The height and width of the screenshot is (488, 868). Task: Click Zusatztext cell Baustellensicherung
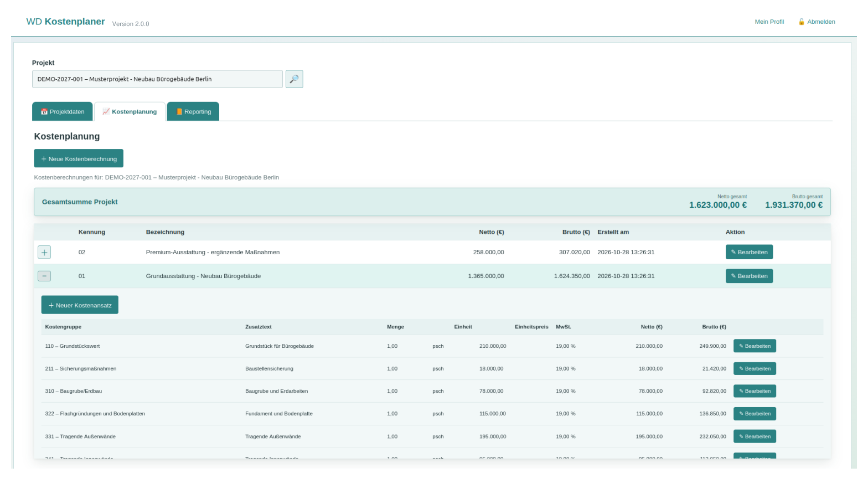click(x=269, y=369)
